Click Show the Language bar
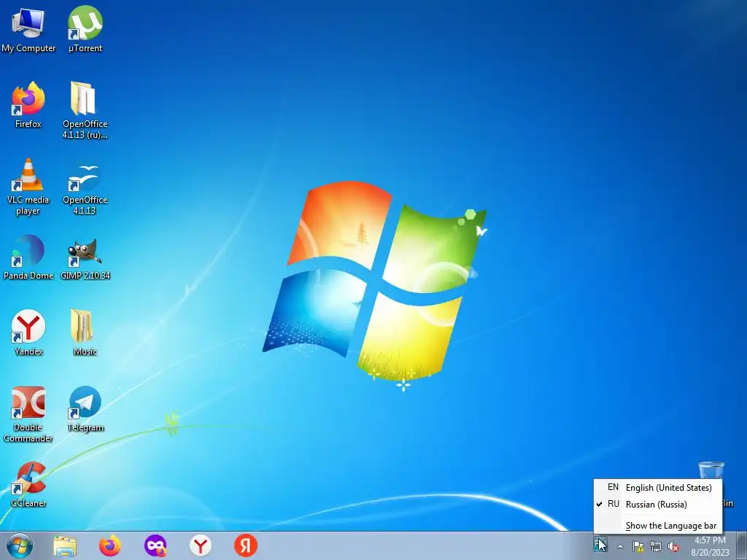 tap(658, 526)
